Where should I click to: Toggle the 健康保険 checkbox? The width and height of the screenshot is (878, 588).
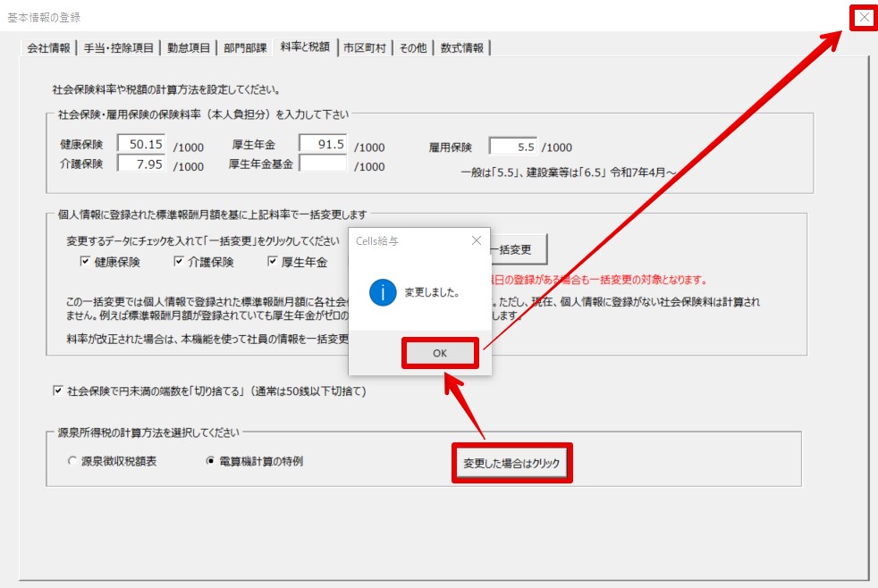(86, 262)
